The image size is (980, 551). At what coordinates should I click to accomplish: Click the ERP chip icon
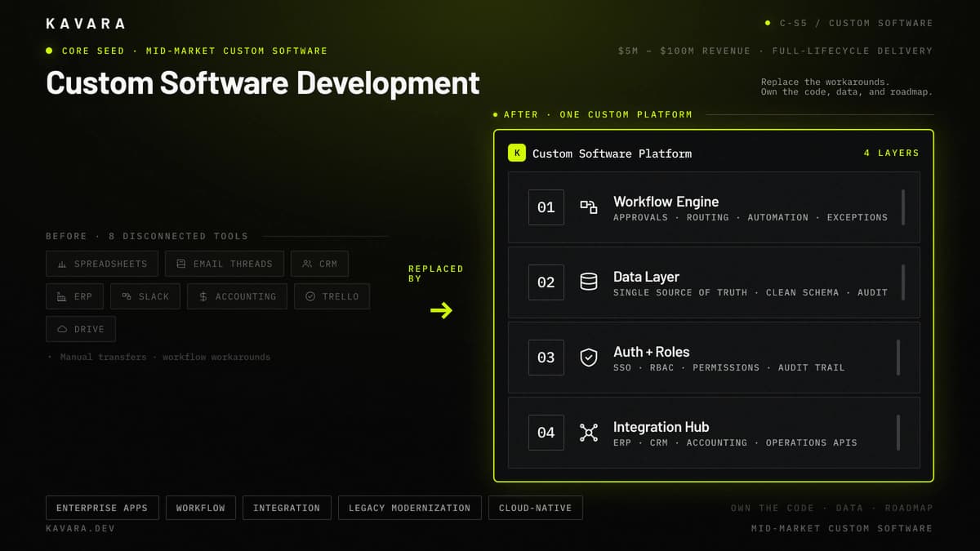coord(62,296)
